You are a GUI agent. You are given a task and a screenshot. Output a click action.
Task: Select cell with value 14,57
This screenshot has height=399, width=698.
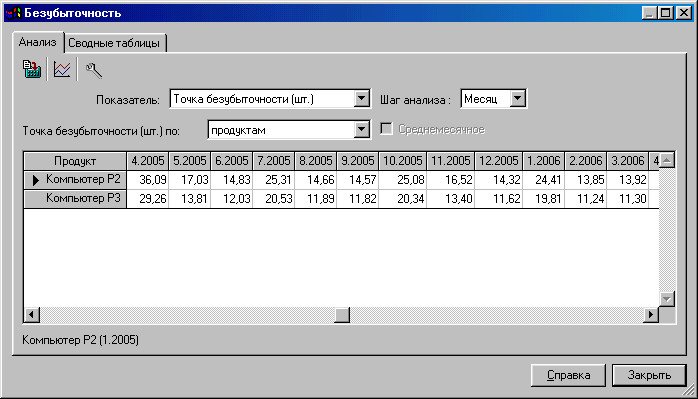click(x=357, y=180)
